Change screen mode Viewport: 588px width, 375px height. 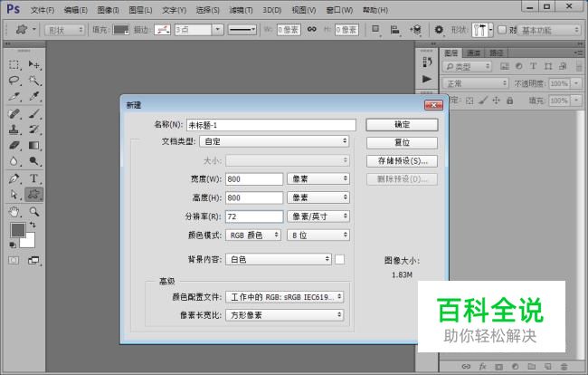coord(33,260)
